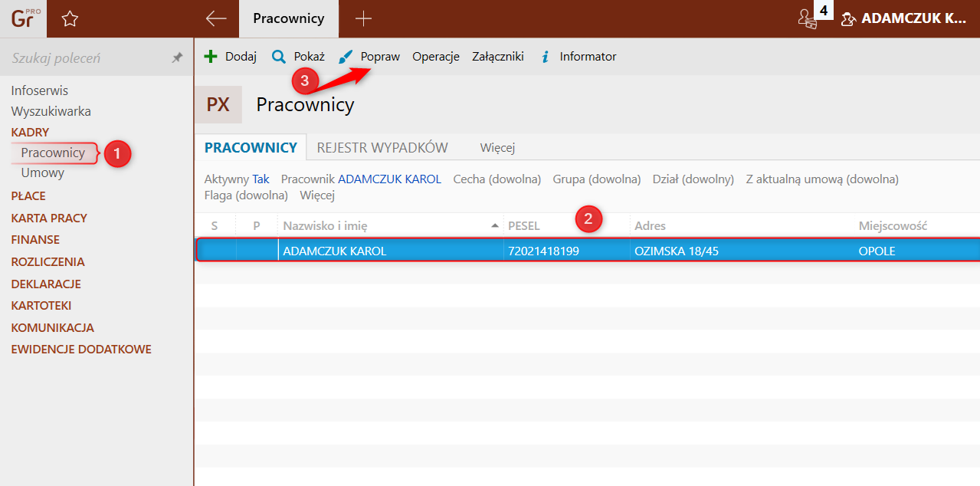Open the Dział (dowolny) filter dropdown
This screenshot has width=980, height=486.
693,179
